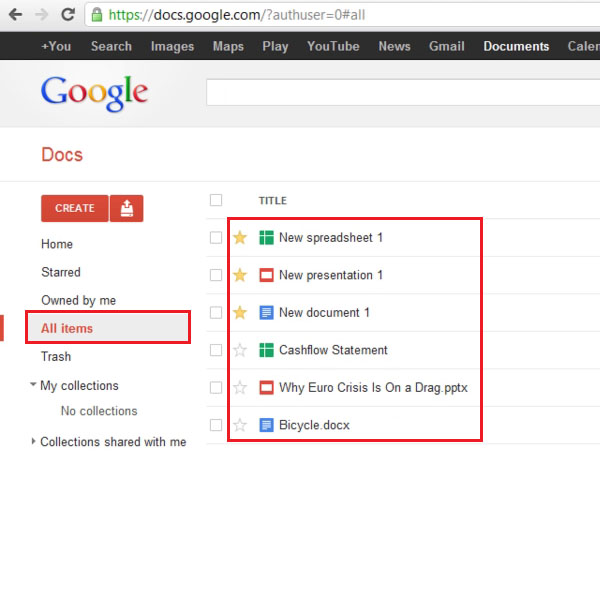
Task: Click document icon of Bicycle.docx
Action: [x=266, y=425]
